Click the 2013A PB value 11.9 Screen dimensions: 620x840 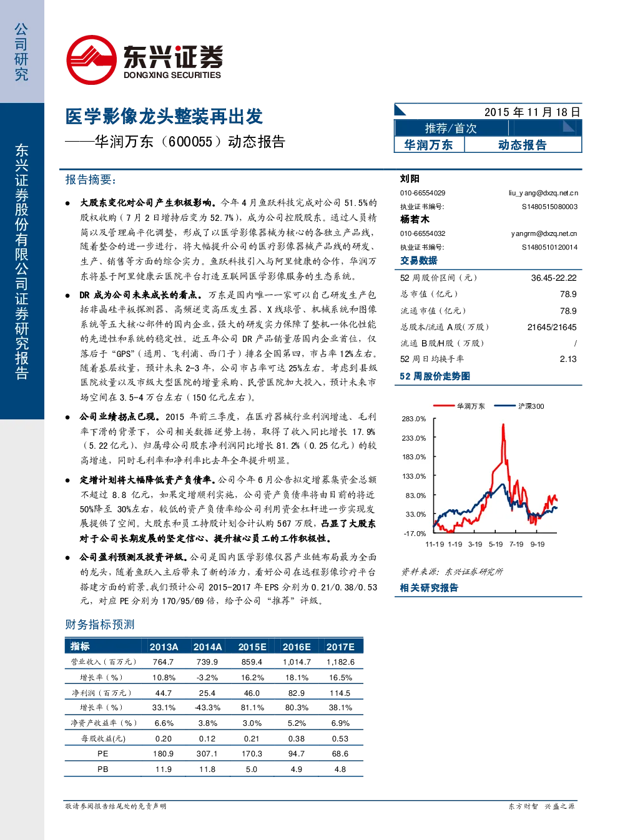click(x=164, y=769)
